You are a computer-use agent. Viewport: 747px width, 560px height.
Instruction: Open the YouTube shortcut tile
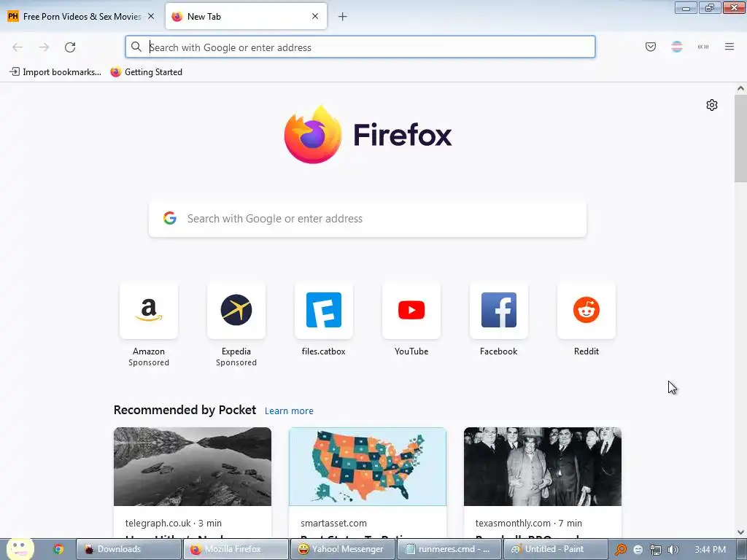(411, 311)
